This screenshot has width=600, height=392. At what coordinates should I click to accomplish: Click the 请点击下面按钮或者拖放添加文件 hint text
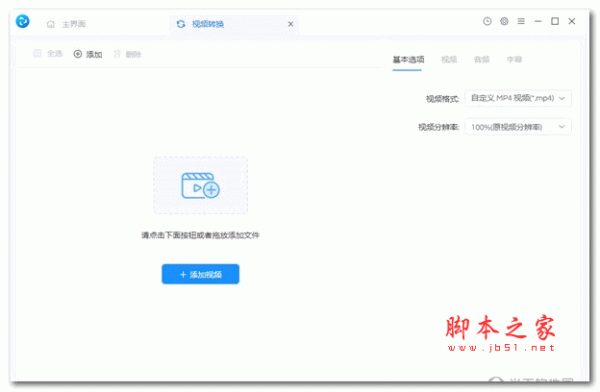pyautogui.click(x=200, y=235)
